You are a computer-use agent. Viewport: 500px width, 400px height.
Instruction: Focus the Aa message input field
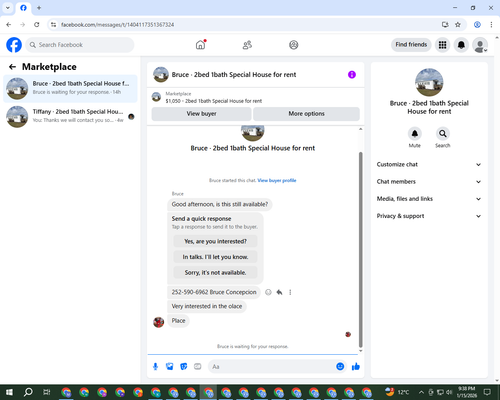coord(272,367)
